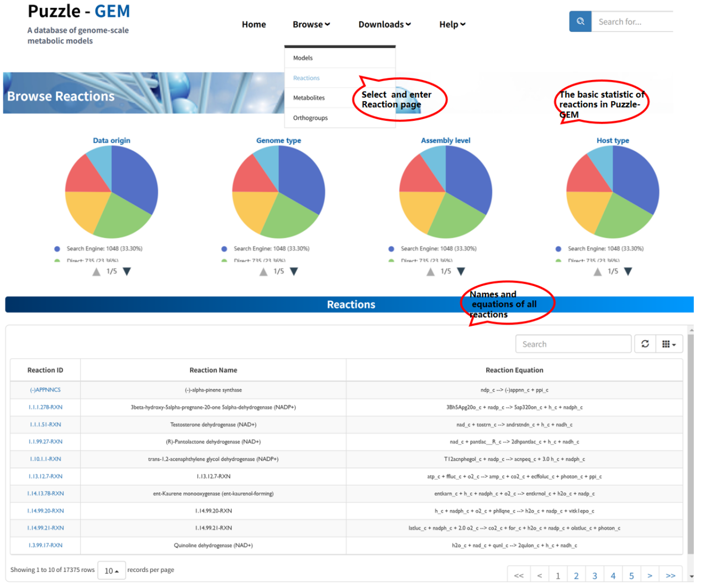Click the reactions table Search field

pos(573,344)
